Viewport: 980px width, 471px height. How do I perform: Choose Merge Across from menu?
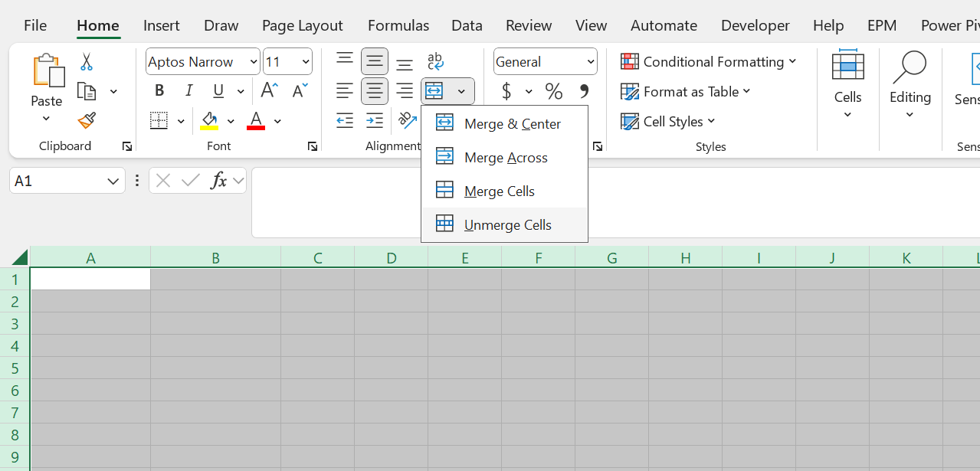[x=505, y=158]
